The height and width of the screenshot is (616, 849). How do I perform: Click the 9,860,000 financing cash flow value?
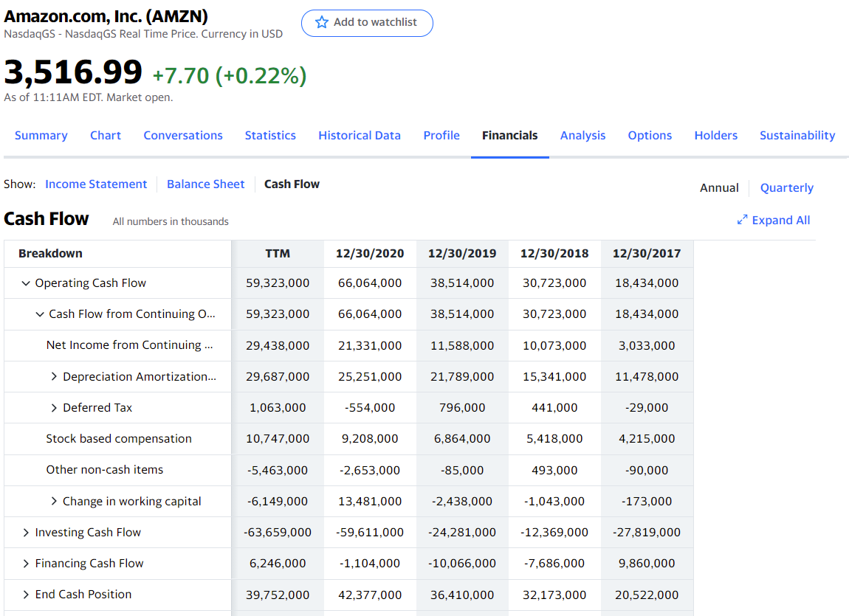click(x=647, y=564)
